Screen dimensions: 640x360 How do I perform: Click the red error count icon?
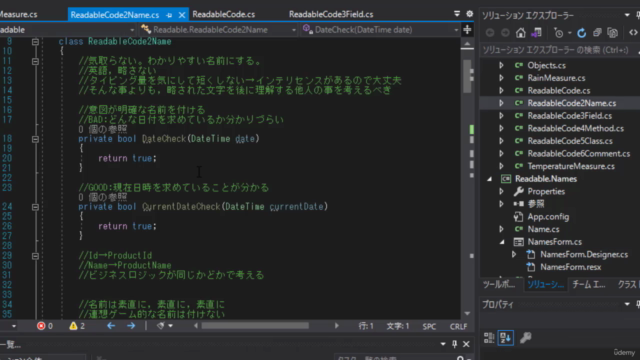41,326
